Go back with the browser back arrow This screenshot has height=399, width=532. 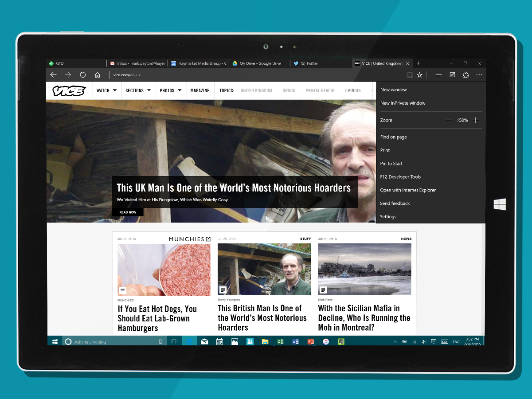(x=53, y=75)
